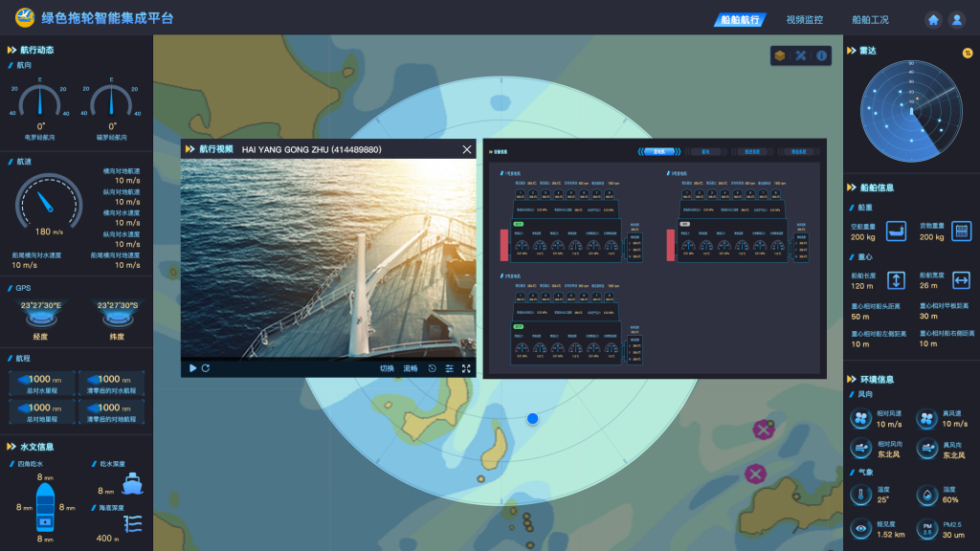Toggle generator 3 gray status badge
The image size is (980, 551).
[685, 224]
